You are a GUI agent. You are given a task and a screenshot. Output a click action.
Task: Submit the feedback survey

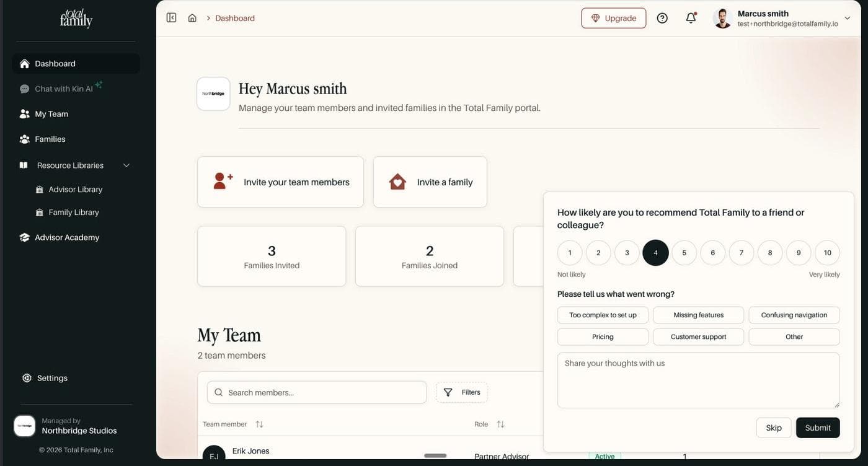pyautogui.click(x=818, y=428)
